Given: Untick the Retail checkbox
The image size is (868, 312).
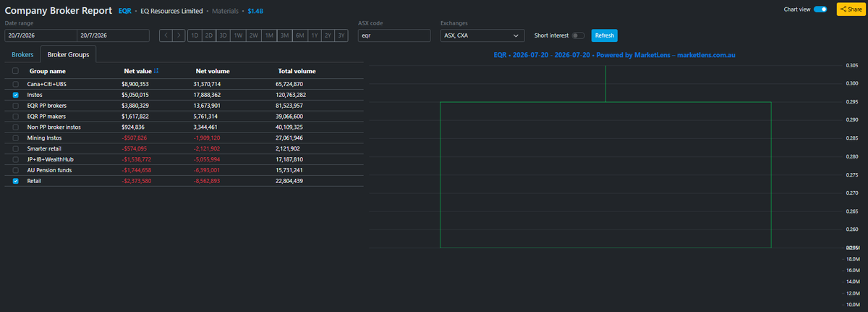Looking at the screenshot, I should point(15,181).
